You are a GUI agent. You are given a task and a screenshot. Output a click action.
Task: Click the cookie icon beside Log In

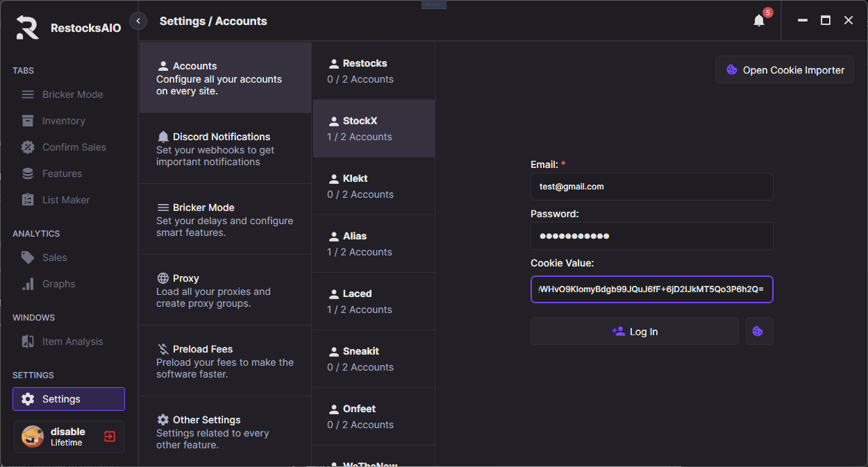[758, 332]
